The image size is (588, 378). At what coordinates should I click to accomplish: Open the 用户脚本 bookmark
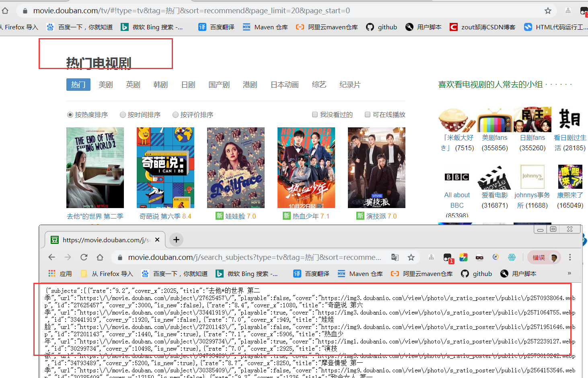428,27
